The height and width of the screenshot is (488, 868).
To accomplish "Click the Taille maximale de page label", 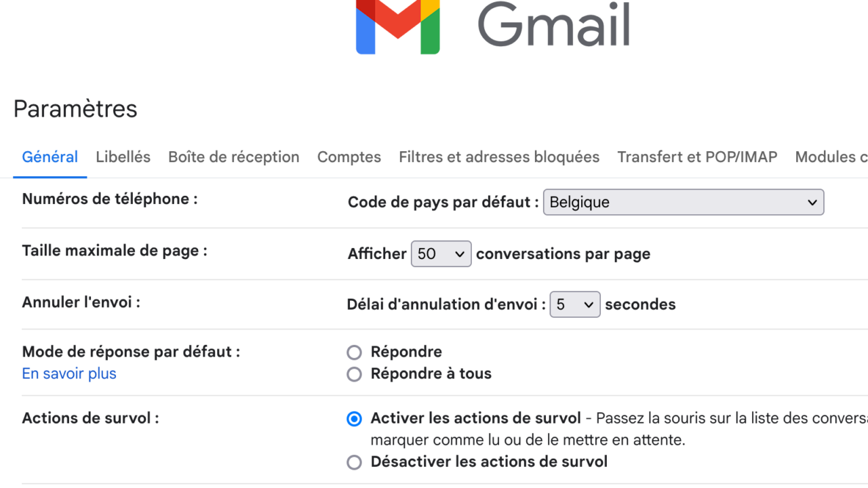I will pos(115,251).
